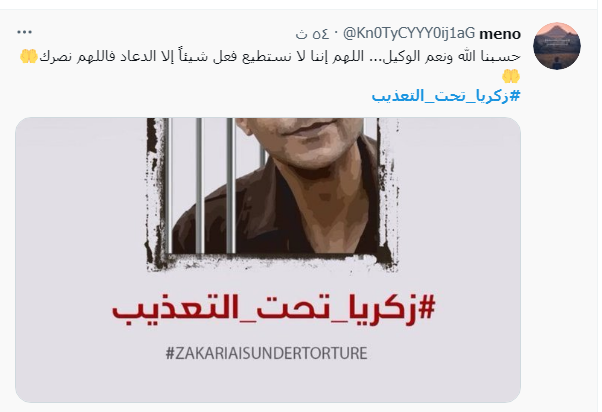
Task: Open the three-dot more options menu
Action: pos(24,32)
